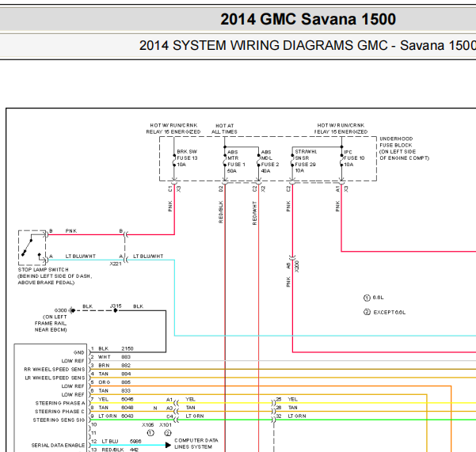This screenshot has width=476, height=452.
Task: Click the 'X200' connector label
Action: pos(296,266)
